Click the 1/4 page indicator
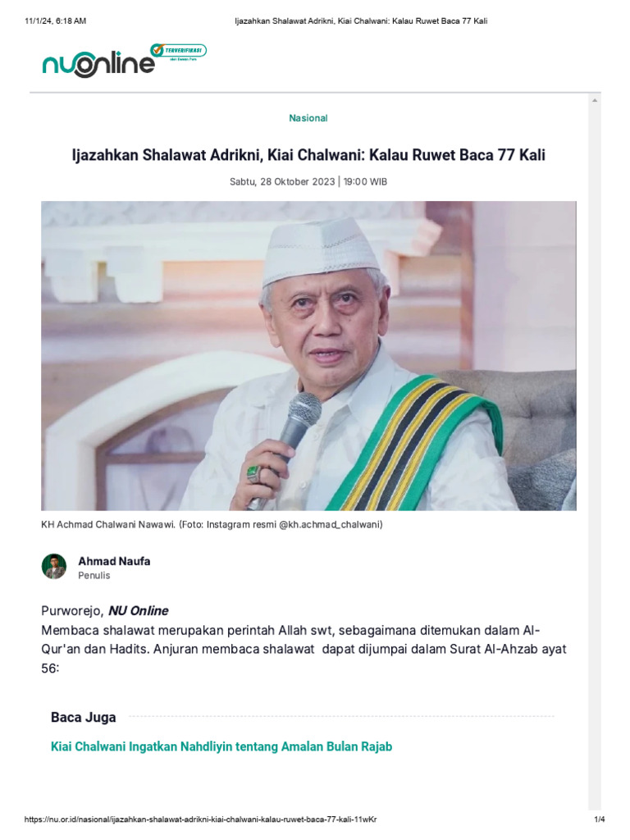This screenshot has height=840, width=630. tap(599, 819)
